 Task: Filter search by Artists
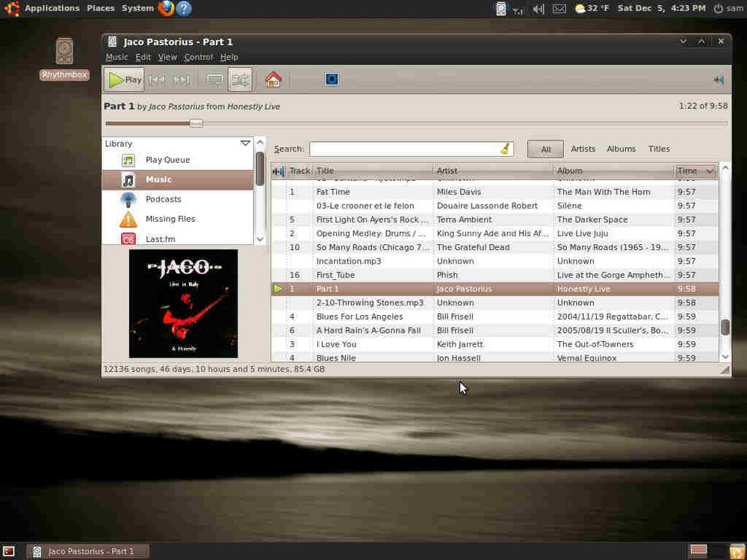tap(583, 149)
